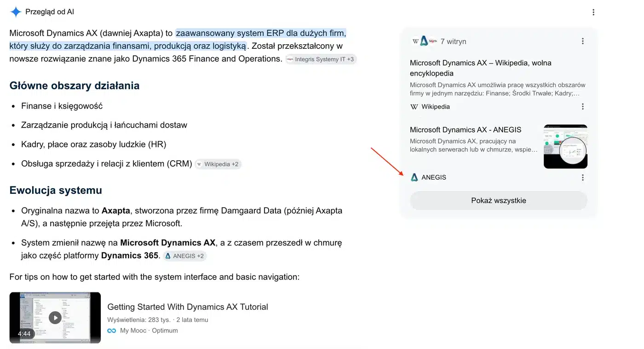Click the ANEGIS snippet text 'pracujący na lokalnych serwerach'

pyautogui.click(x=474, y=145)
